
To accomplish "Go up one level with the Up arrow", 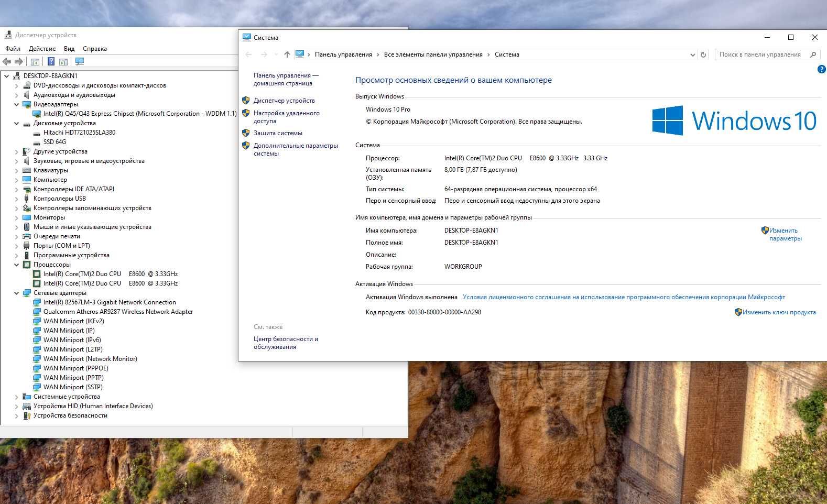I will point(287,54).
